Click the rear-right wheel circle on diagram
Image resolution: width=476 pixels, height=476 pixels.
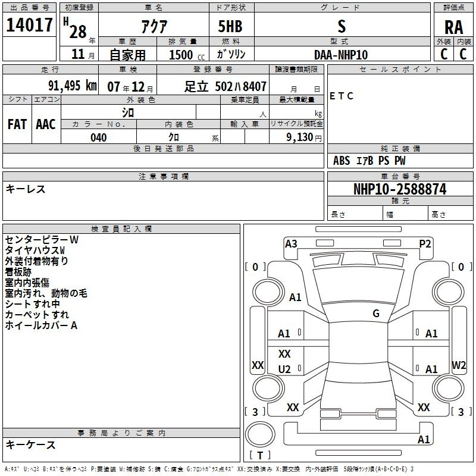[x=449, y=388]
